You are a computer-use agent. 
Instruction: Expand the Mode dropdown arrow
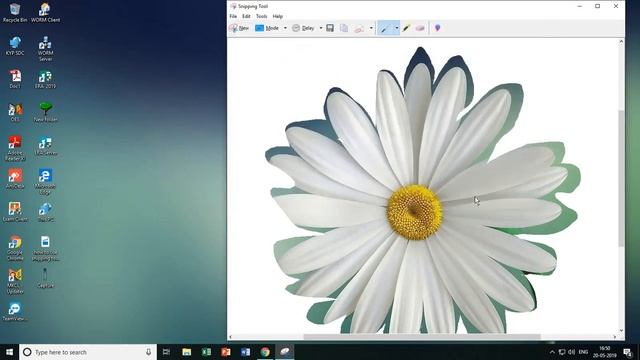tap(285, 28)
